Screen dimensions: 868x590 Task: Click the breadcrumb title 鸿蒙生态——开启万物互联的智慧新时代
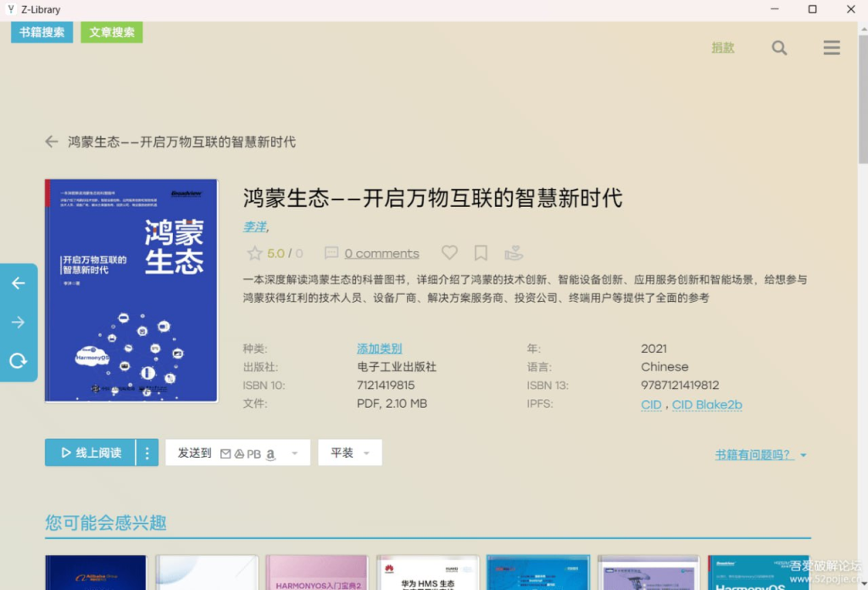181,142
